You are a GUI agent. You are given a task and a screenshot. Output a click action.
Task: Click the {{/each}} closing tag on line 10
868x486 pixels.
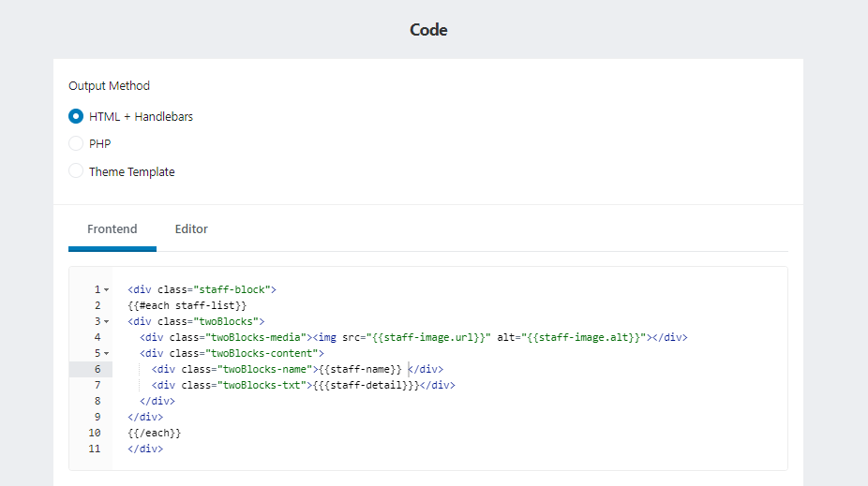coord(155,433)
